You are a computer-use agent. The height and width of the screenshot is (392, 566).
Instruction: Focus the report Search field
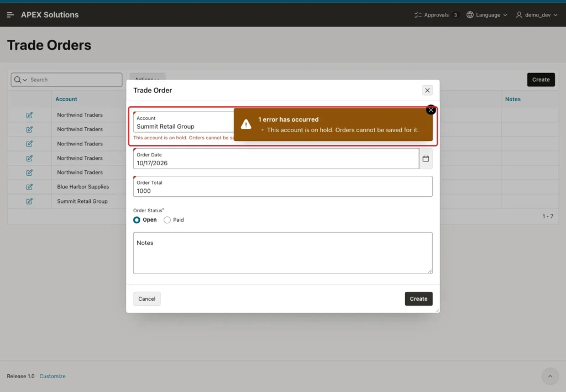click(x=75, y=80)
